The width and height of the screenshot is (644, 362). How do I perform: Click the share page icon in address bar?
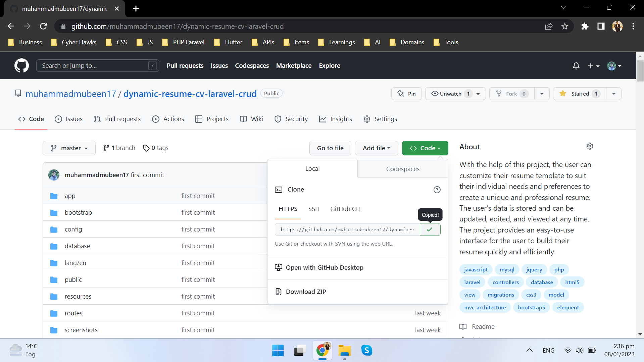(x=549, y=26)
